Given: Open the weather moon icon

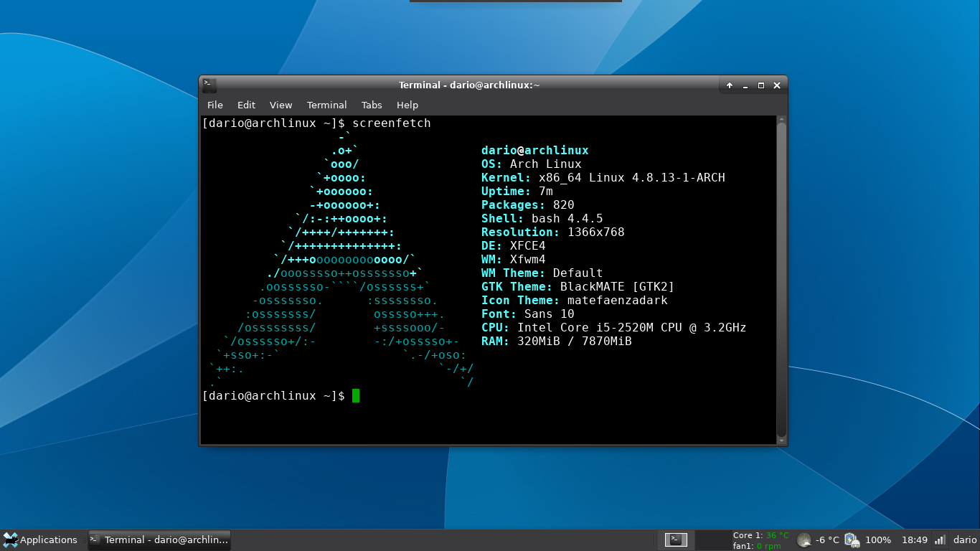Looking at the screenshot, I should (x=804, y=540).
